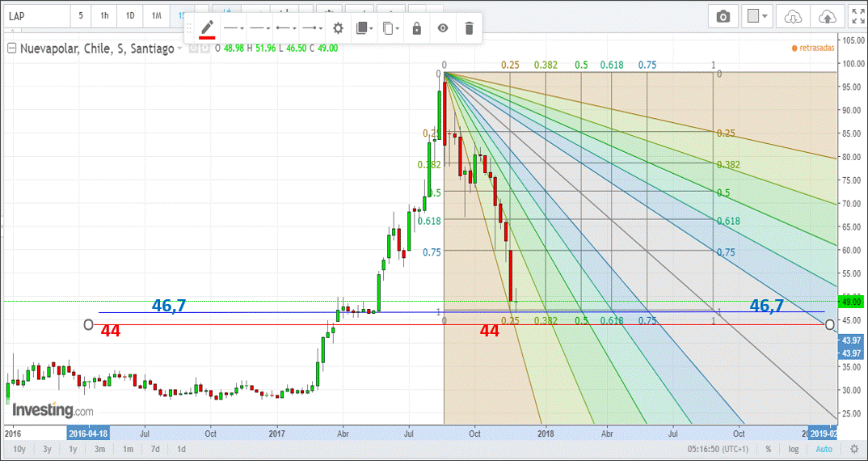The width and height of the screenshot is (868, 461).
Task: Open the chart layout dropdown
Action: (757, 17)
